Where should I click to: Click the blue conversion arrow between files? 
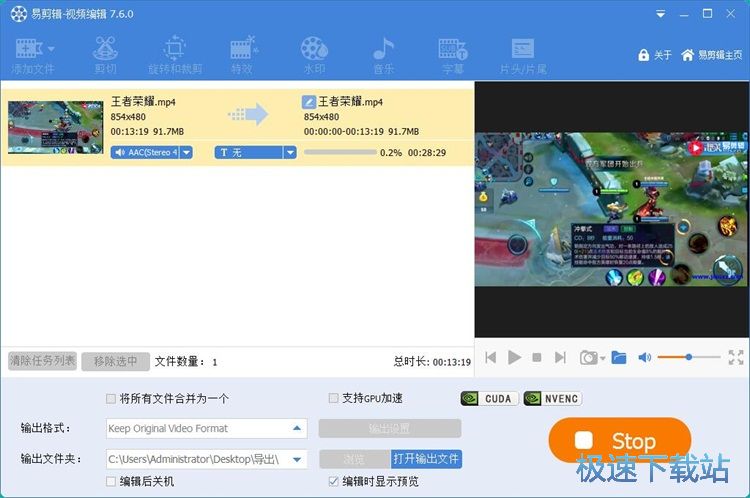pos(248,114)
